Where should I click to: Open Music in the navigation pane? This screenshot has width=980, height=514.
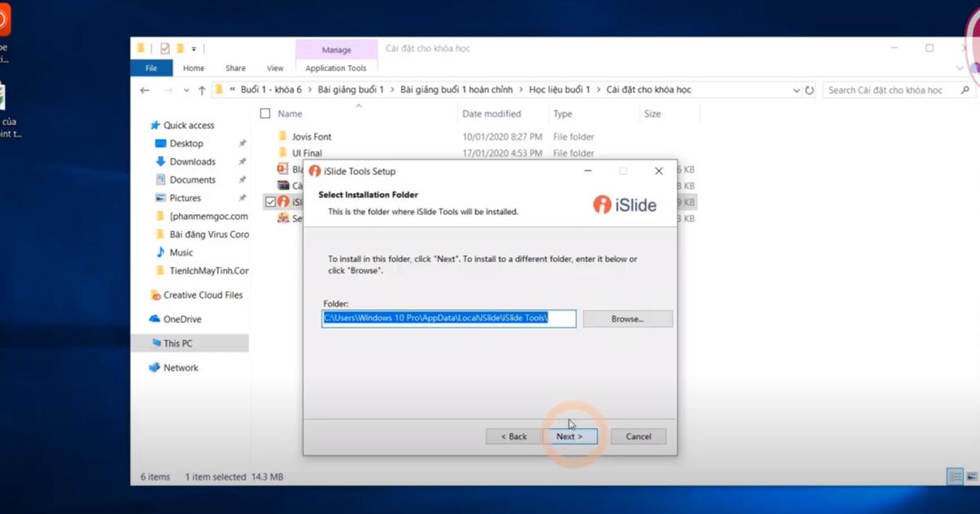tap(181, 253)
